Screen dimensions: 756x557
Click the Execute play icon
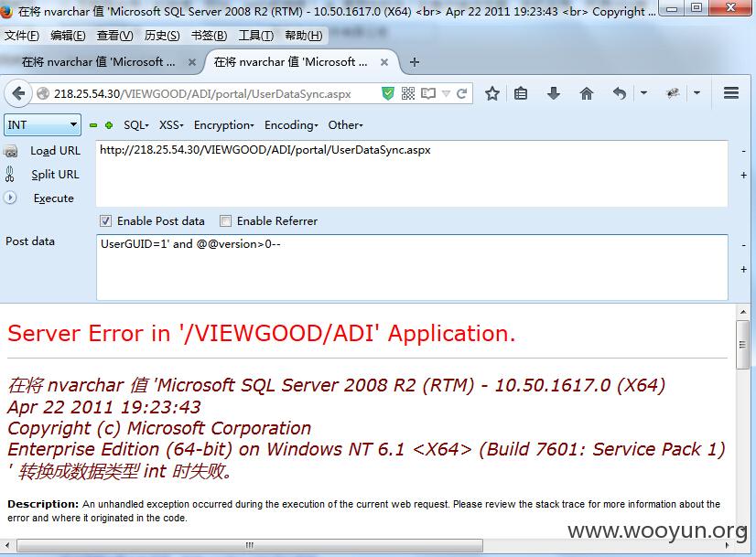[10, 198]
